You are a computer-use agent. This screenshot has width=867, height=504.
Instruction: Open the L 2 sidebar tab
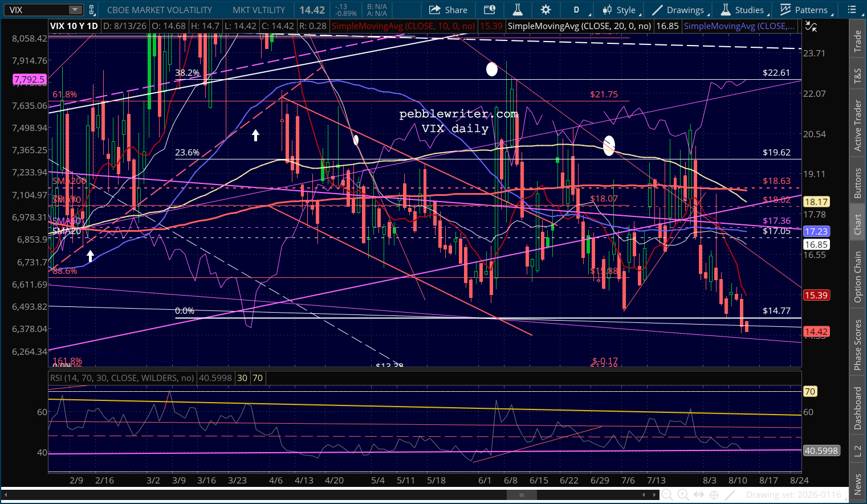point(857,451)
